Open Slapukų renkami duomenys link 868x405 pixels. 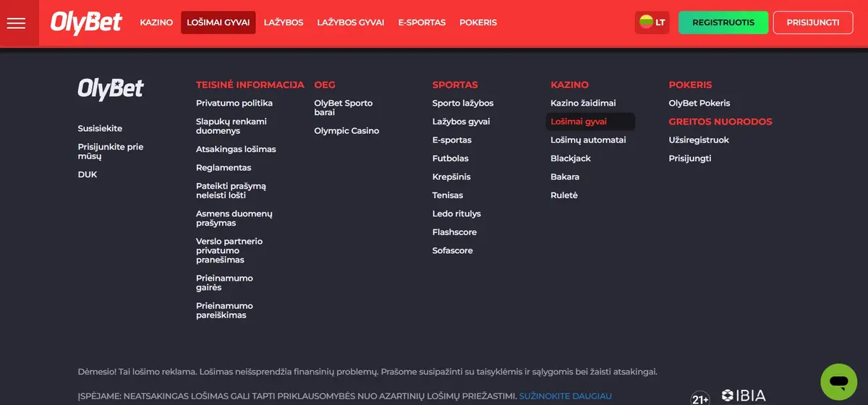point(231,127)
